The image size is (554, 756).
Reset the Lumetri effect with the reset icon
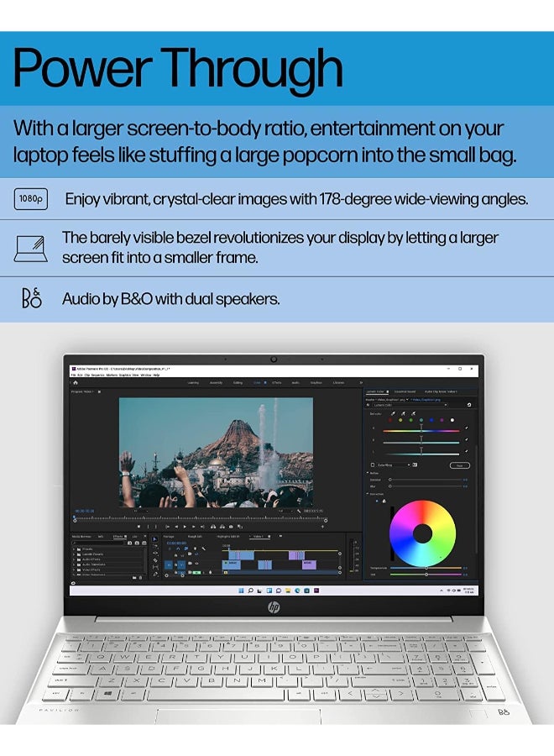tap(469, 405)
